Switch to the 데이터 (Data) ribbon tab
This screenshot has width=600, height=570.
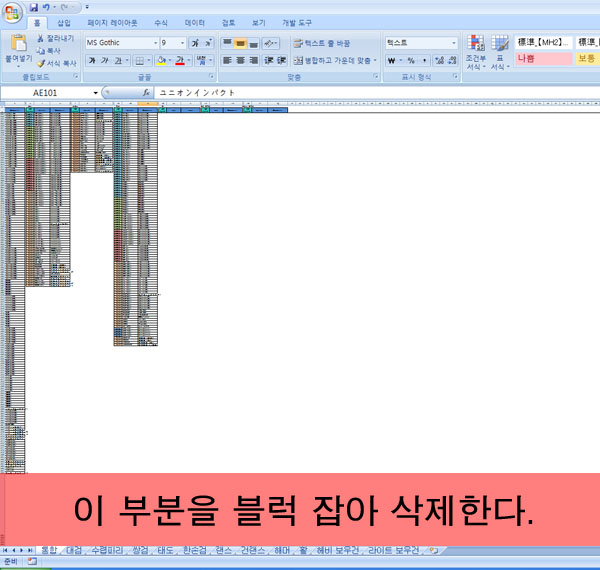coord(195,23)
